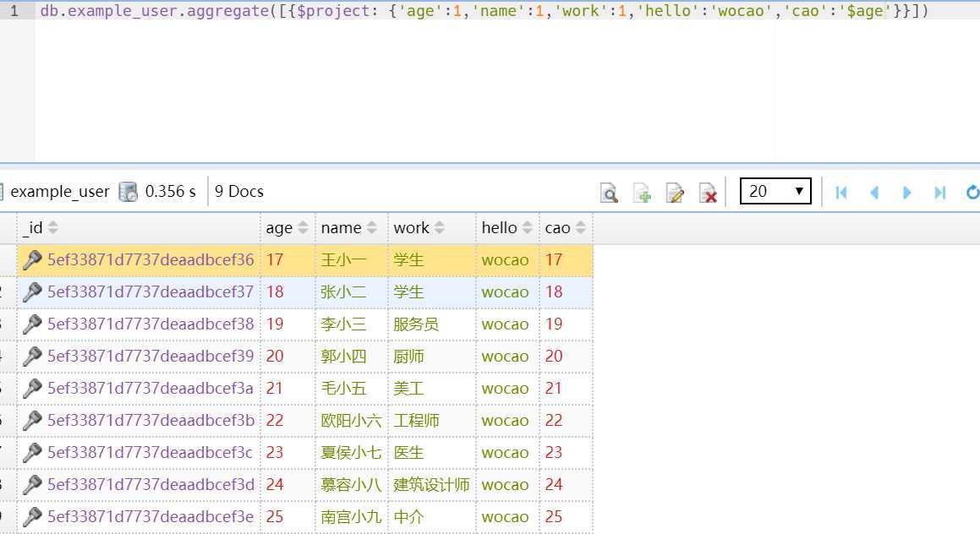Screen dimensions: 980x534
Task: Click key icon for row 5ef33871d7737deaadbcef37
Action: [x=32, y=292]
